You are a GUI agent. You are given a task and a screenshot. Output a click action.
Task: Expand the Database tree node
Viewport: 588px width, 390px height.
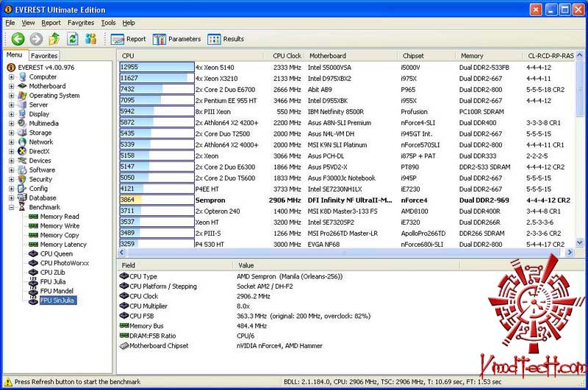click(x=11, y=198)
